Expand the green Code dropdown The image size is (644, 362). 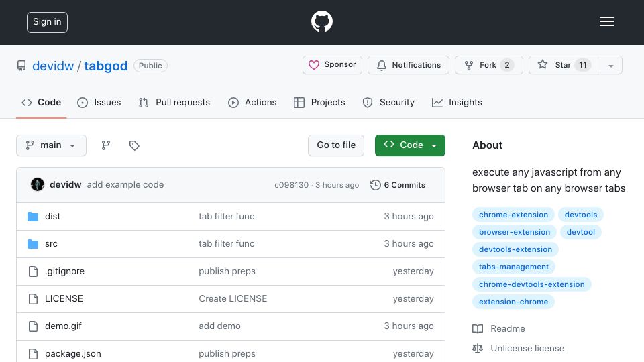pos(410,145)
